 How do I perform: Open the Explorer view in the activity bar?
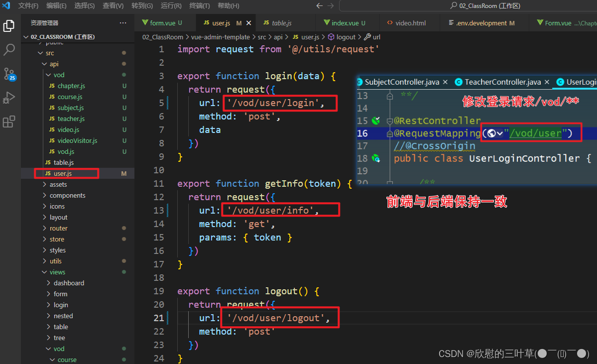9,25
